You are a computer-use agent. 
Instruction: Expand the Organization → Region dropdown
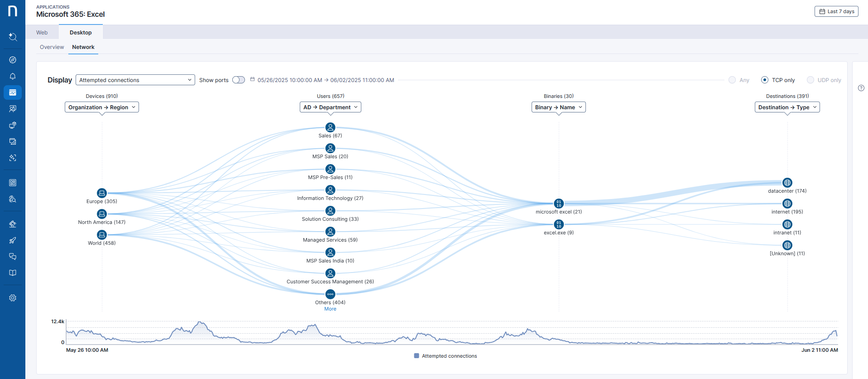click(x=102, y=107)
